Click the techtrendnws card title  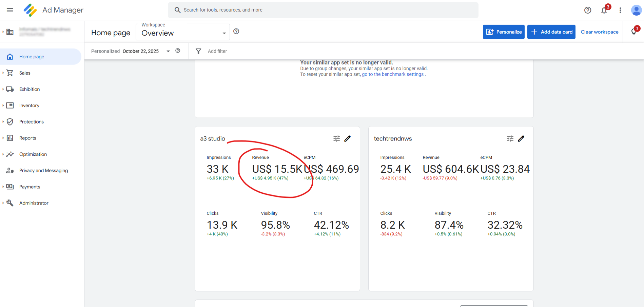click(x=393, y=138)
